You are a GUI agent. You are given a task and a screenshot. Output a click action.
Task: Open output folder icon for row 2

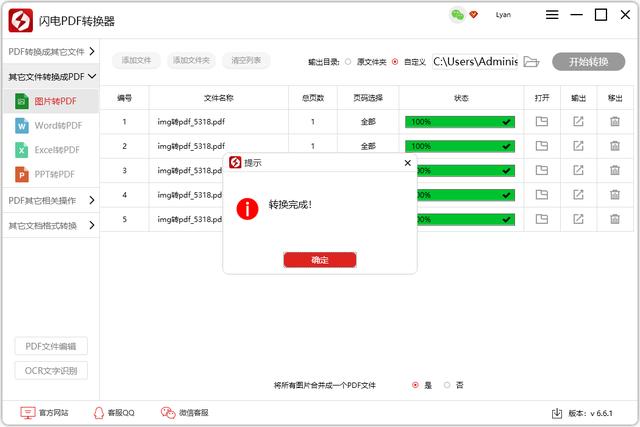coord(578,146)
